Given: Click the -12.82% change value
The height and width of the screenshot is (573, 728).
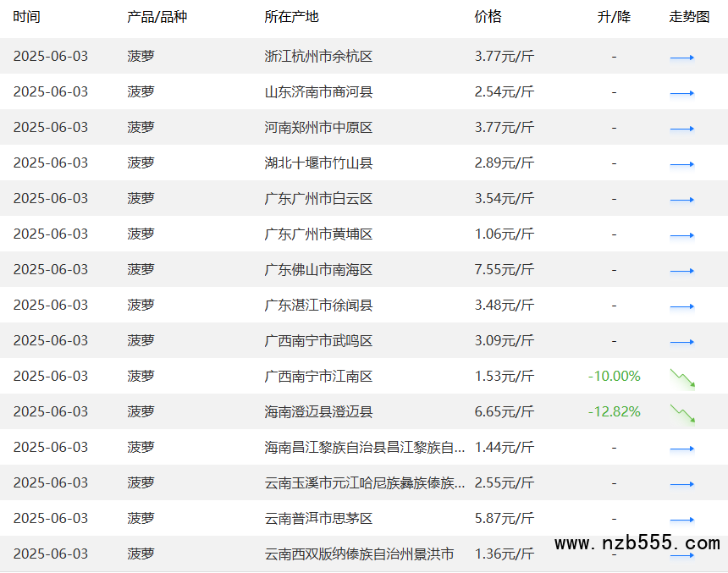Looking at the screenshot, I should coord(614,412).
